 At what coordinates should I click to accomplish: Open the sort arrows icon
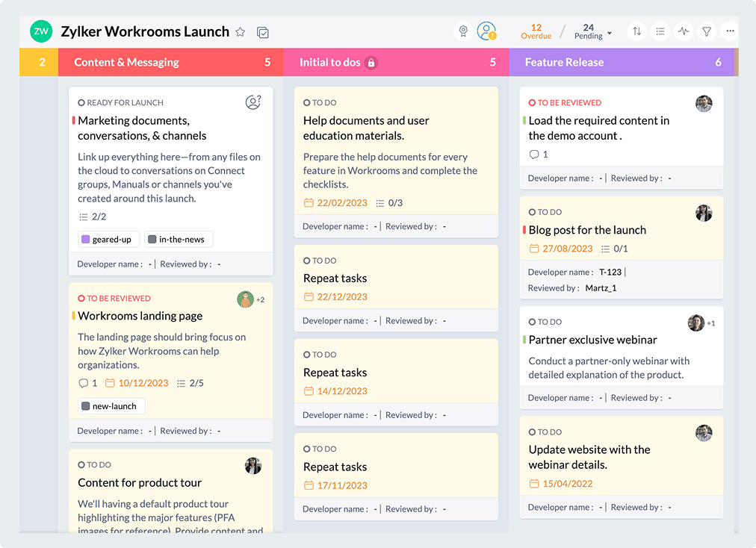[637, 31]
